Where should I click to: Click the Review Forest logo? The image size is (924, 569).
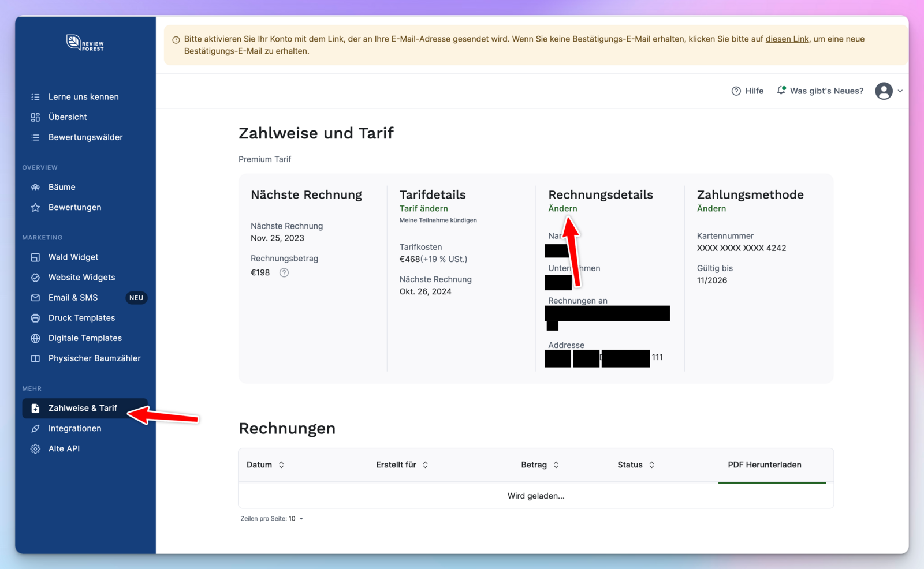[x=85, y=43]
